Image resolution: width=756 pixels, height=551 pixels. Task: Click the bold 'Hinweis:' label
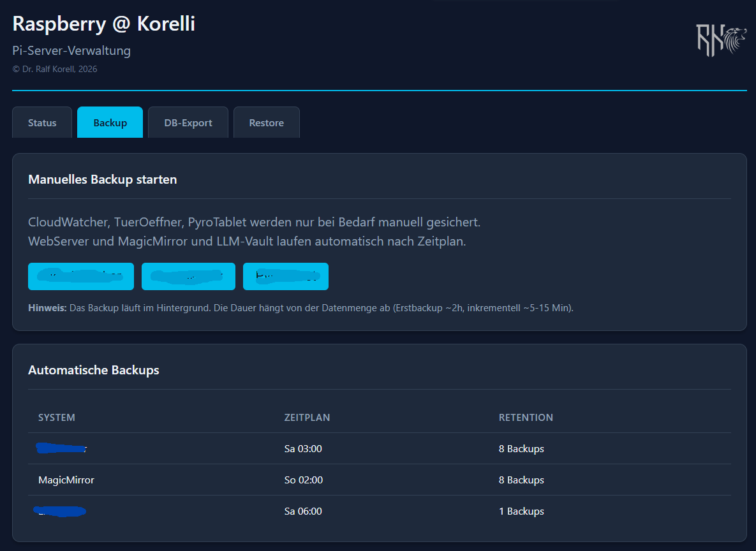click(x=47, y=307)
